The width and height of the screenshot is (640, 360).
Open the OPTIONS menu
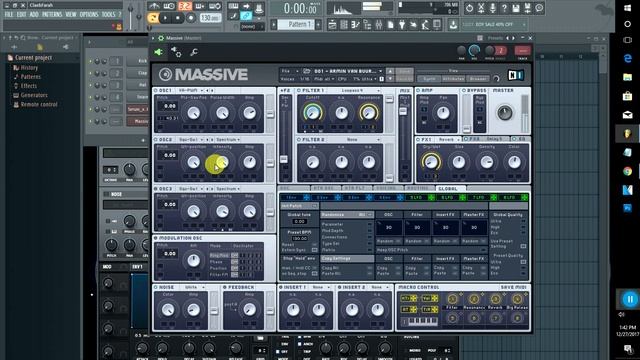[89, 14]
